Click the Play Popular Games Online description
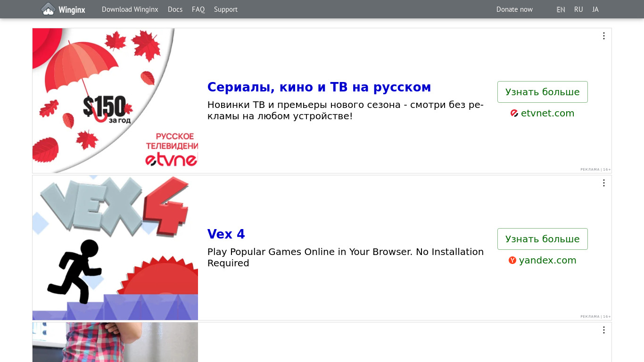 click(346, 257)
